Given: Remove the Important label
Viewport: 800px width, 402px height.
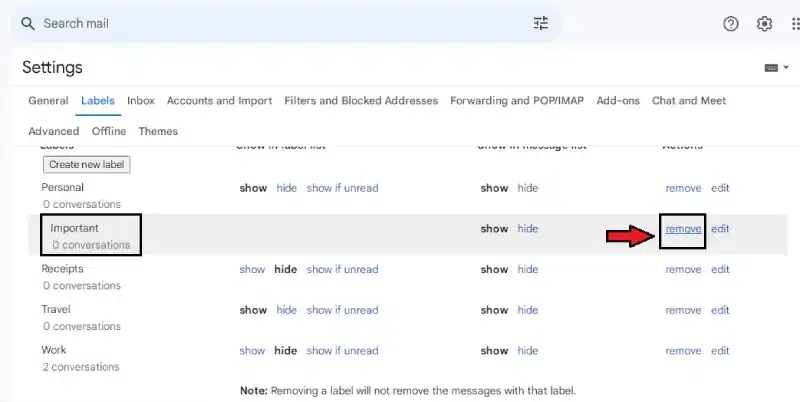Looking at the screenshot, I should coord(683,229).
